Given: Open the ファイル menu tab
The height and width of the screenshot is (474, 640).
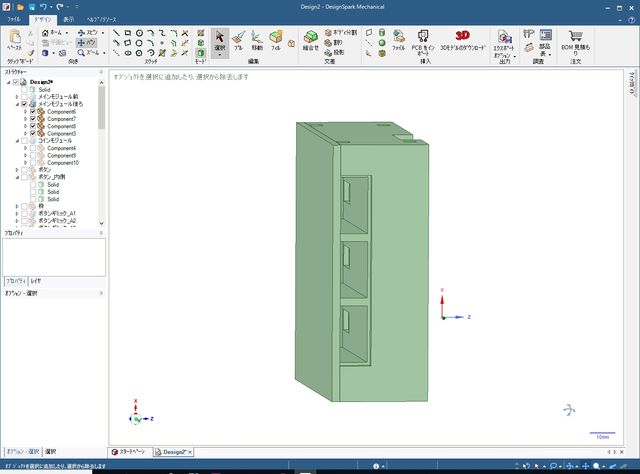Looking at the screenshot, I should (14, 19).
